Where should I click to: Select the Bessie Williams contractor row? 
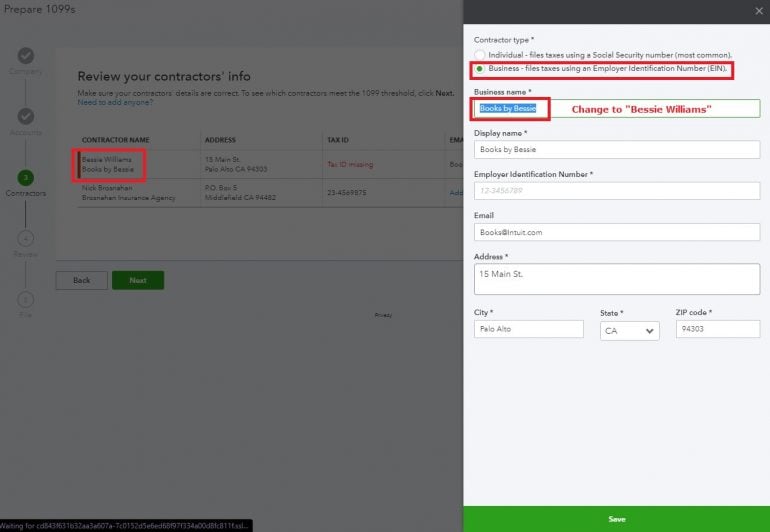click(x=108, y=165)
